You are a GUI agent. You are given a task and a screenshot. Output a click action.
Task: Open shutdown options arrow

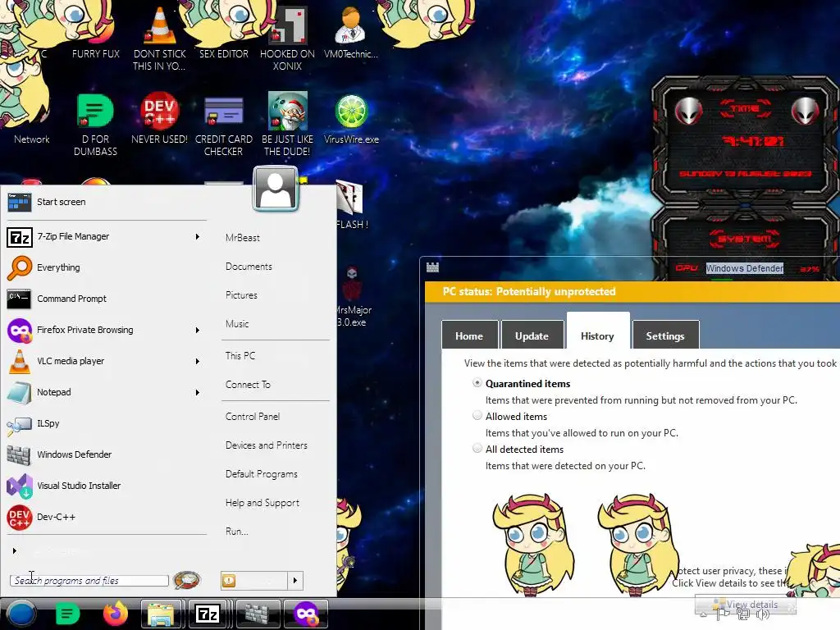point(295,581)
